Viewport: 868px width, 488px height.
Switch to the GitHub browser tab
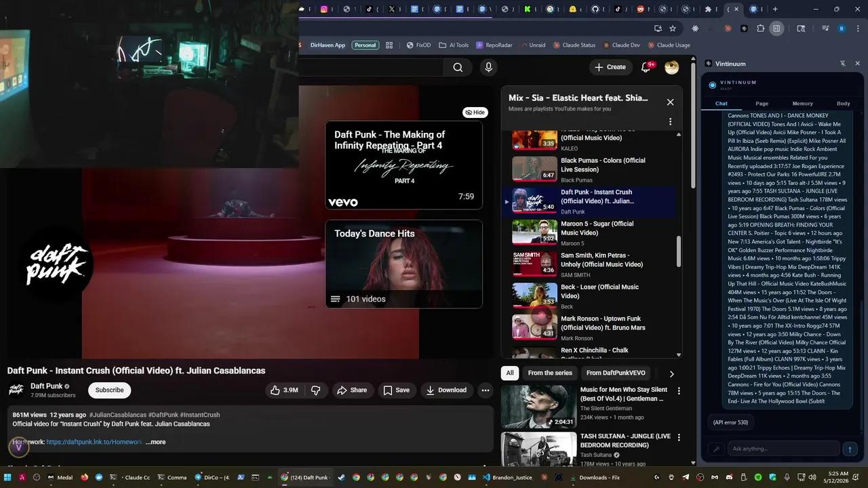595,9
